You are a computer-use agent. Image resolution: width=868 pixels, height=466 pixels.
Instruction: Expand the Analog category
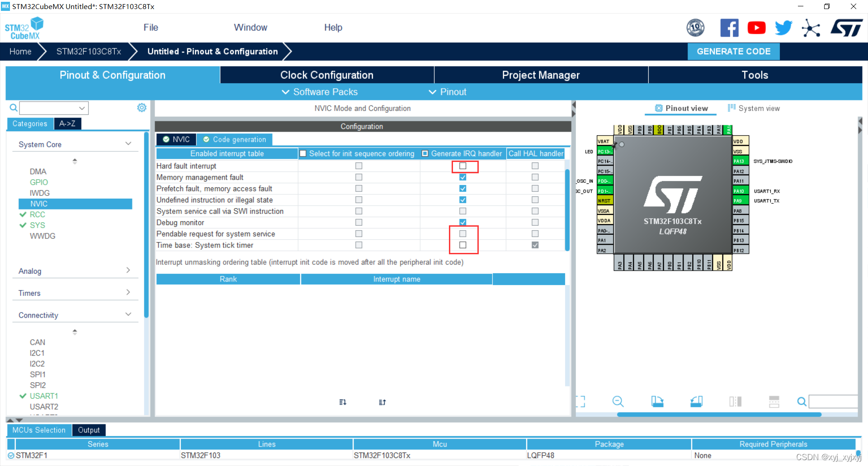(128, 270)
